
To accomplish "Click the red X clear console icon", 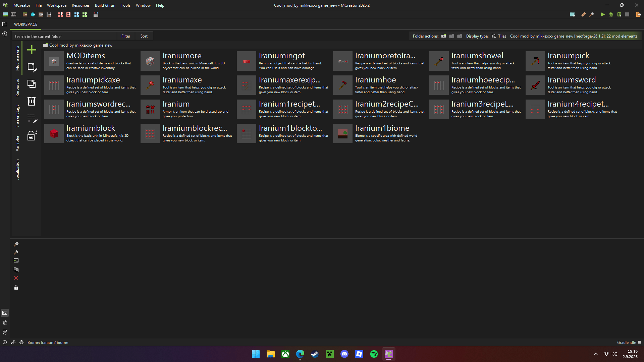I will 16,278.
